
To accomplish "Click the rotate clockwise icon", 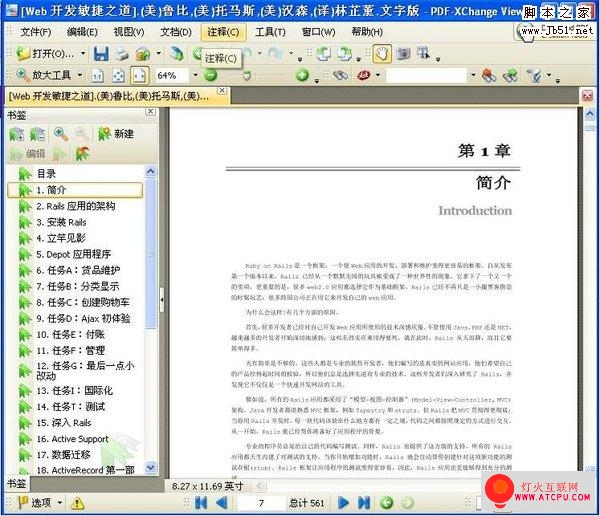I will click(344, 54).
